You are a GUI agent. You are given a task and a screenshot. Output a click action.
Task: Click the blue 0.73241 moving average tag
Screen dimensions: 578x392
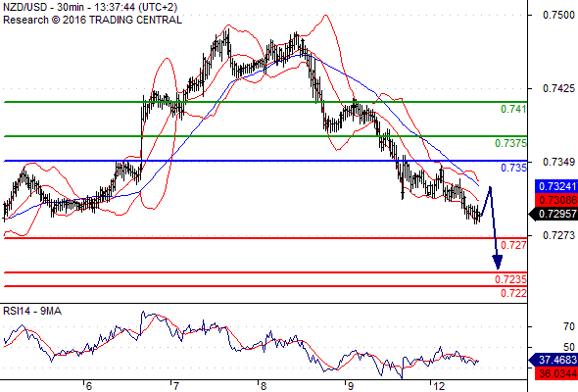(x=556, y=186)
